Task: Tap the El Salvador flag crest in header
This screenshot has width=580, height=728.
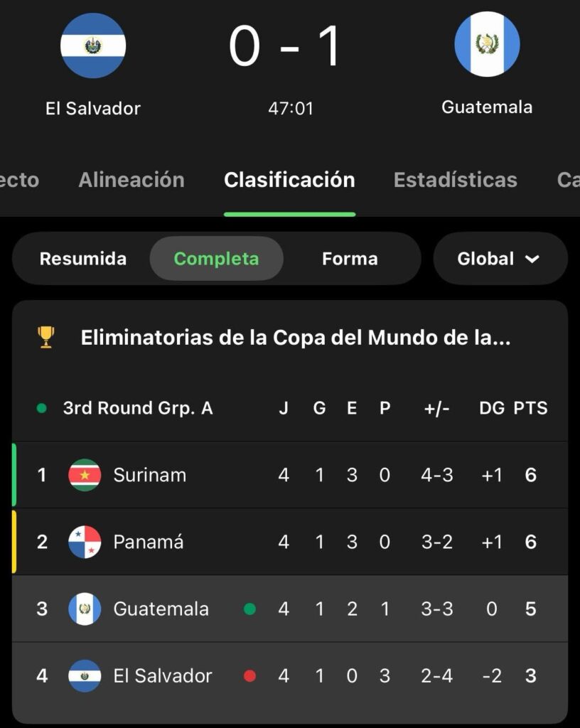Action: tap(93, 45)
